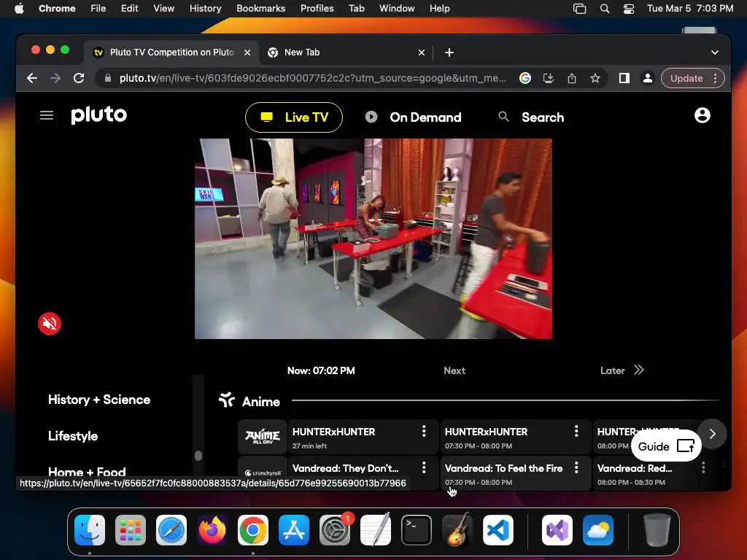The image size is (747, 560).
Task: Switch to On Demand
Action: click(413, 117)
